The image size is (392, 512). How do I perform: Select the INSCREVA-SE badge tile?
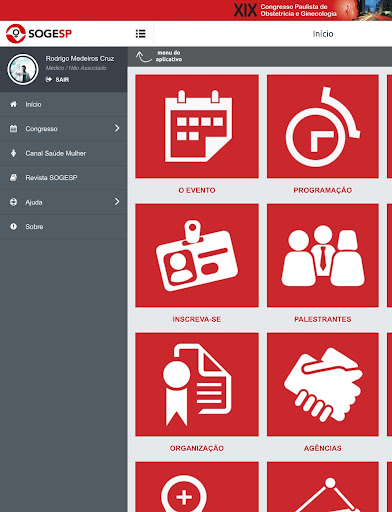click(x=197, y=255)
